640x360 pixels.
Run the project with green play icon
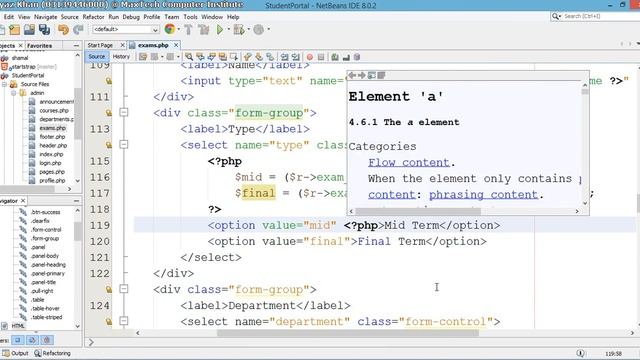pos(220,29)
